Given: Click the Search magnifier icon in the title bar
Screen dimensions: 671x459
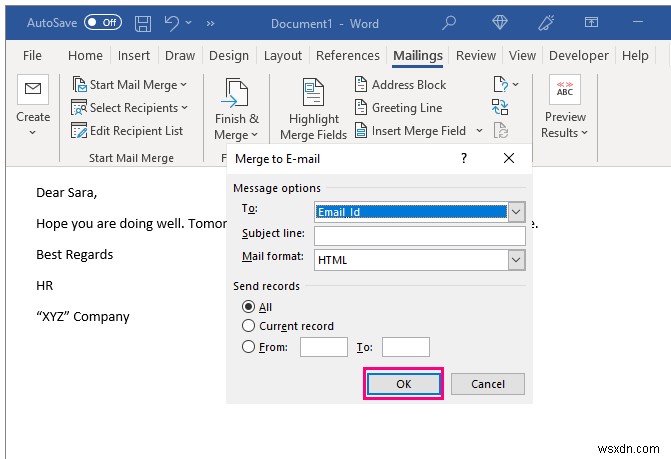Looking at the screenshot, I should pyautogui.click(x=449, y=23).
